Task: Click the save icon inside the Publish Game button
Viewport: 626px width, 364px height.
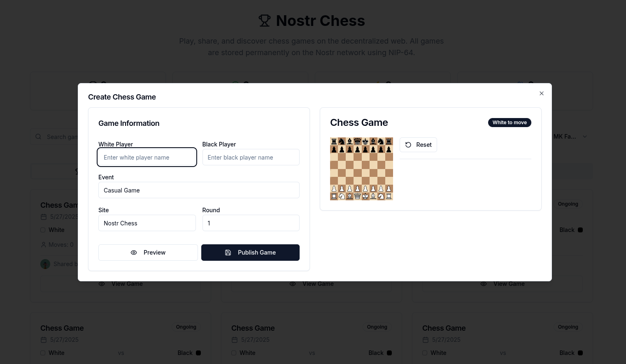Action: tap(228, 253)
